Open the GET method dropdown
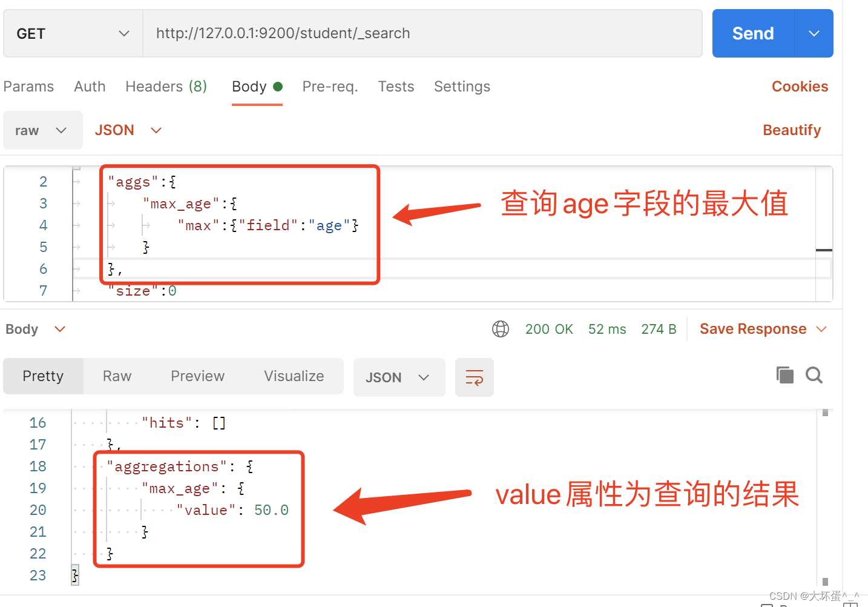The image size is (868, 607). [73, 33]
